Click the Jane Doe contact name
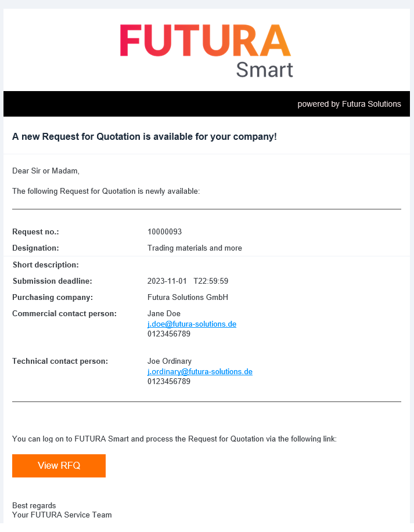 tap(164, 314)
